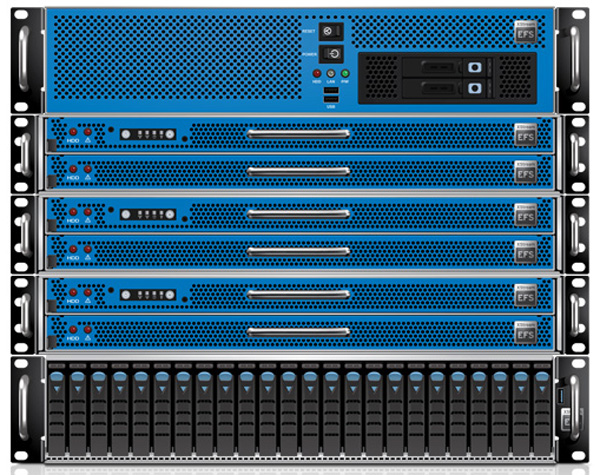Flip the POWER rocker switch

click(331, 54)
